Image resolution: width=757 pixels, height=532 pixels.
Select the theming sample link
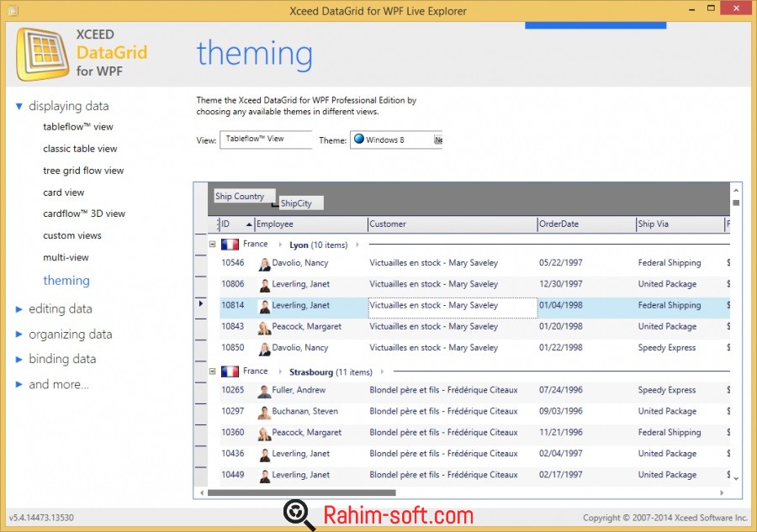coord(66,280)
